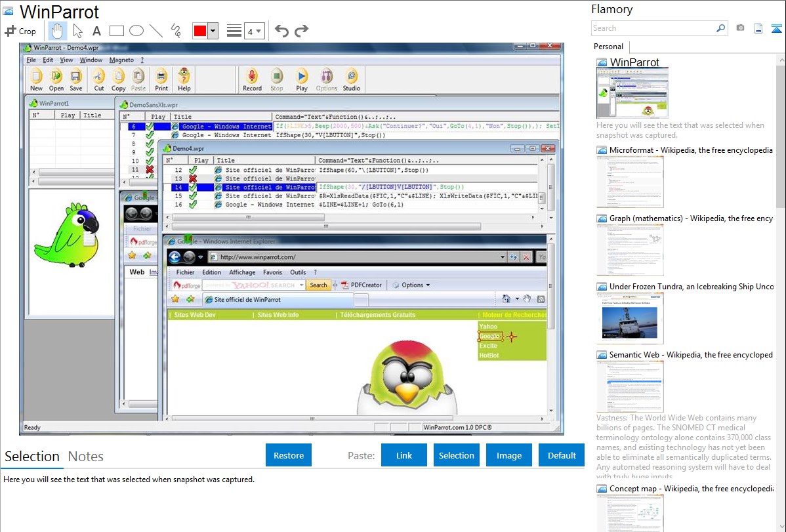Open the color picker dropdown arrow
This screenshot has height=532, width=786.
(213, 31)
